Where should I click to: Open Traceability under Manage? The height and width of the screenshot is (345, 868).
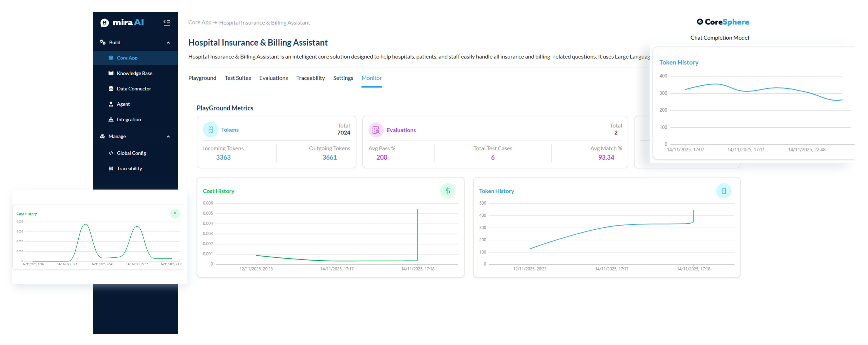tap(129, 168)
